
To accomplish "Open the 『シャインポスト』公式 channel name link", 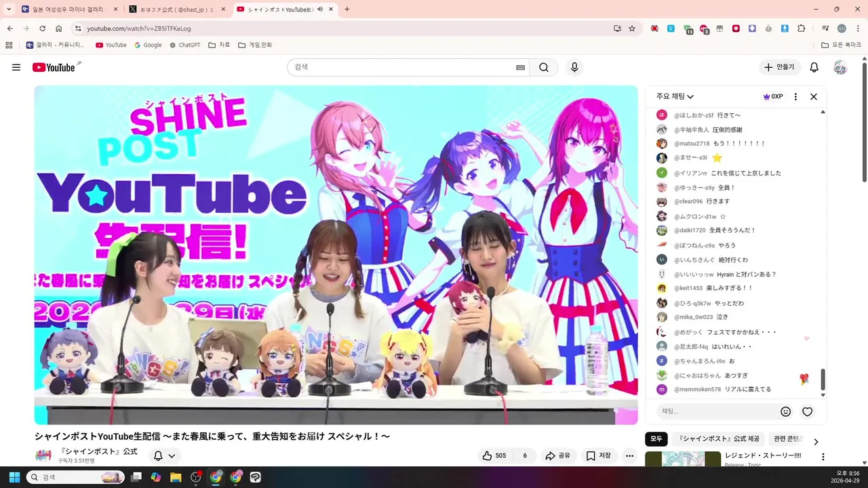I will (x=98, y=451).
